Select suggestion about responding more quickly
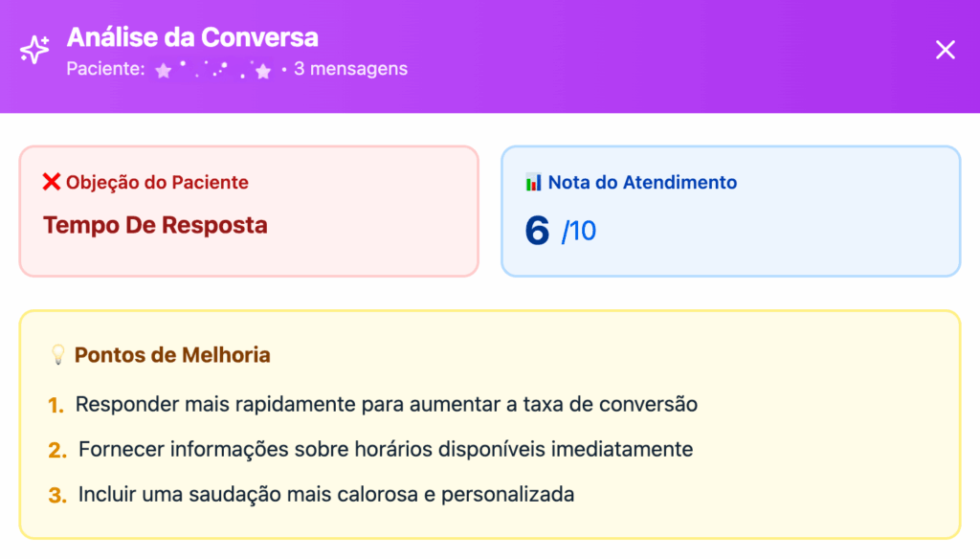 point(387,404)
